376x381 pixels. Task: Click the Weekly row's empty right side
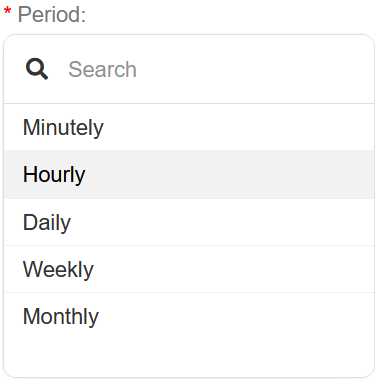tap(233, 269)
